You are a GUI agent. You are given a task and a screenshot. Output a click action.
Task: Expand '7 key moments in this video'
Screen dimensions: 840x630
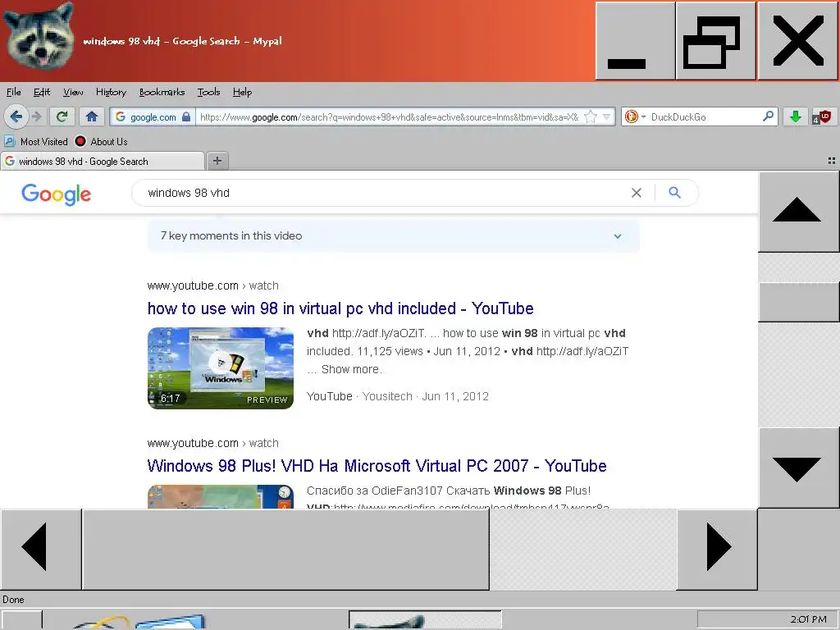(x=394, y=235)
